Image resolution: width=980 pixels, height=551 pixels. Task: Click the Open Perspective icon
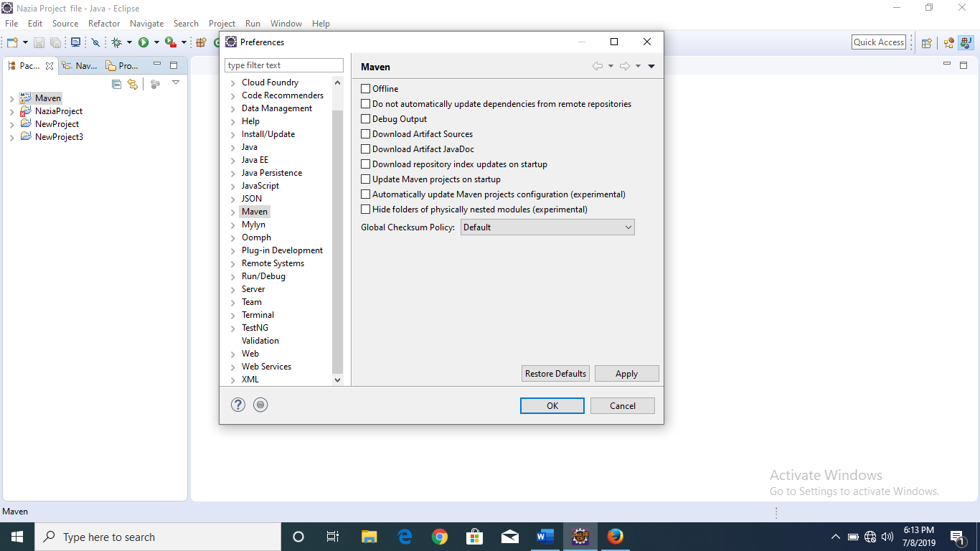point(926,43)
